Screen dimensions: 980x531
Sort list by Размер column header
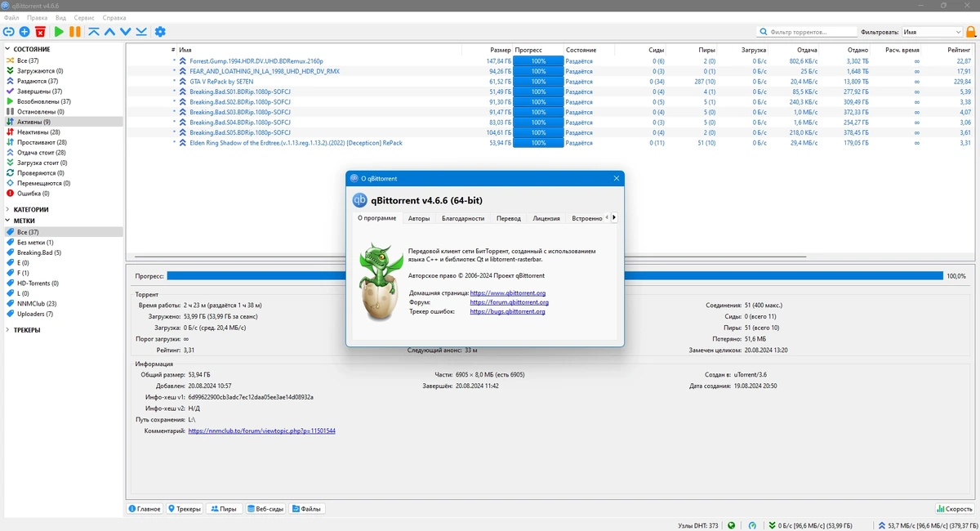click(501, 50)
